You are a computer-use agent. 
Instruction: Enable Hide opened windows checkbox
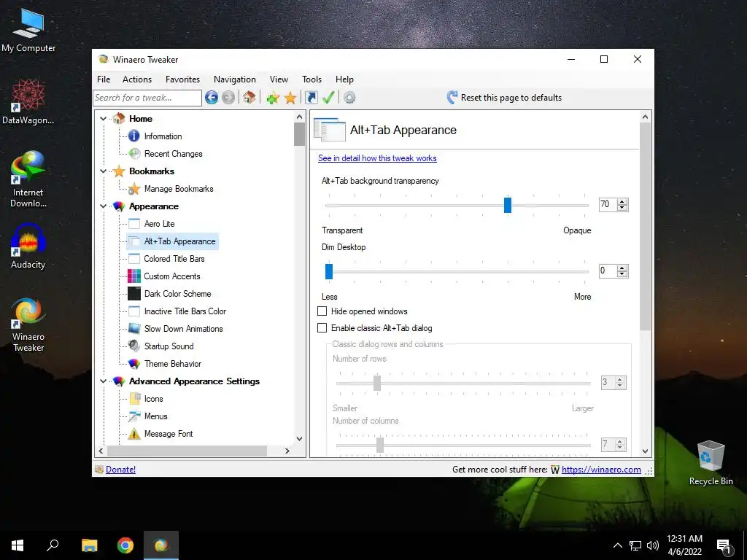click(322, 311)
